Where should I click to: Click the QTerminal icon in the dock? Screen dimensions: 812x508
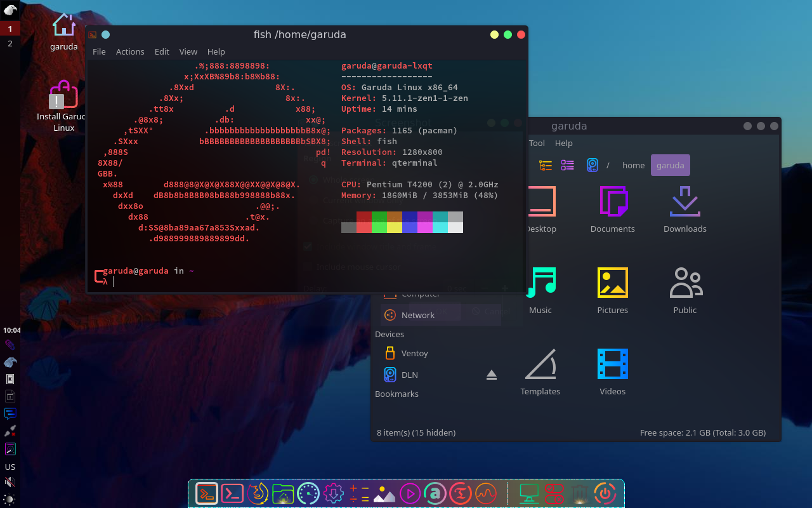207,493
